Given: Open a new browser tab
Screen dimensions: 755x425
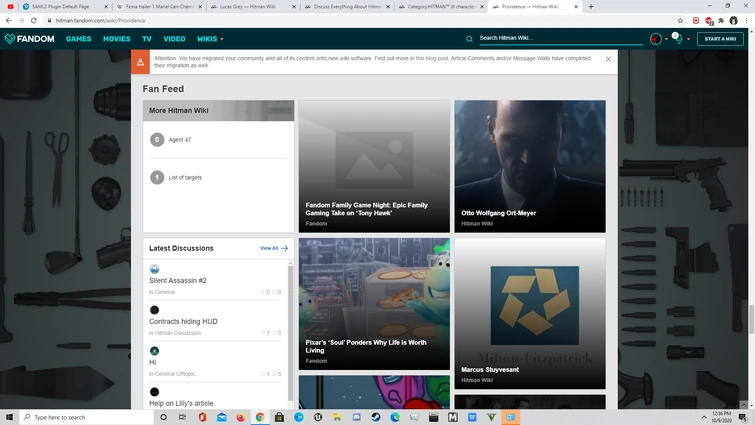Looking at the screenshot, I should 591,7.
